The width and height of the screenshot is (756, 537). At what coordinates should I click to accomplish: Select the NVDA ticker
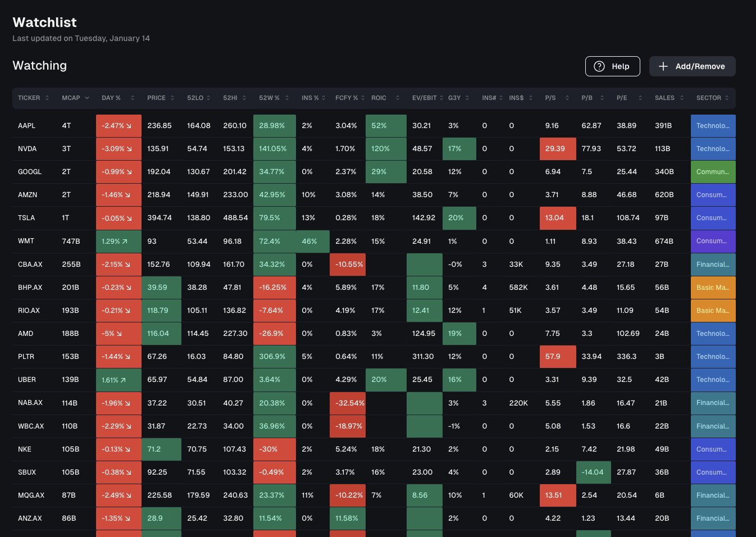(27, 149)
